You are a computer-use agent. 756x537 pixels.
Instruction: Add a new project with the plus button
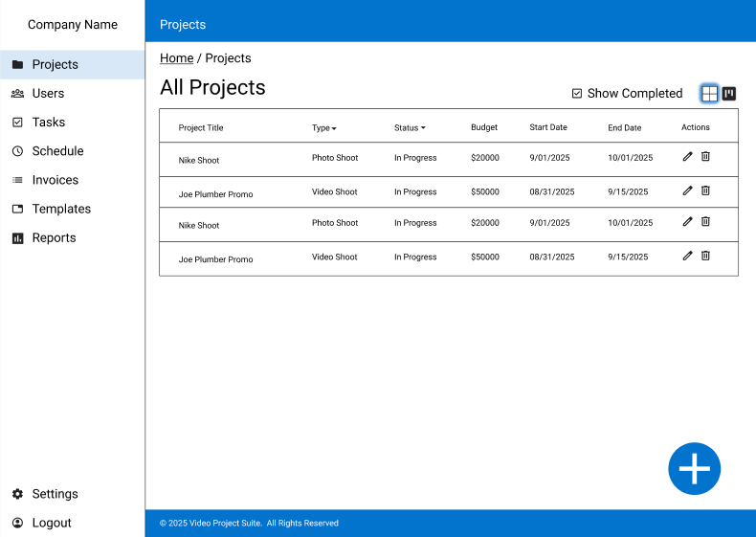click(695, 468)
